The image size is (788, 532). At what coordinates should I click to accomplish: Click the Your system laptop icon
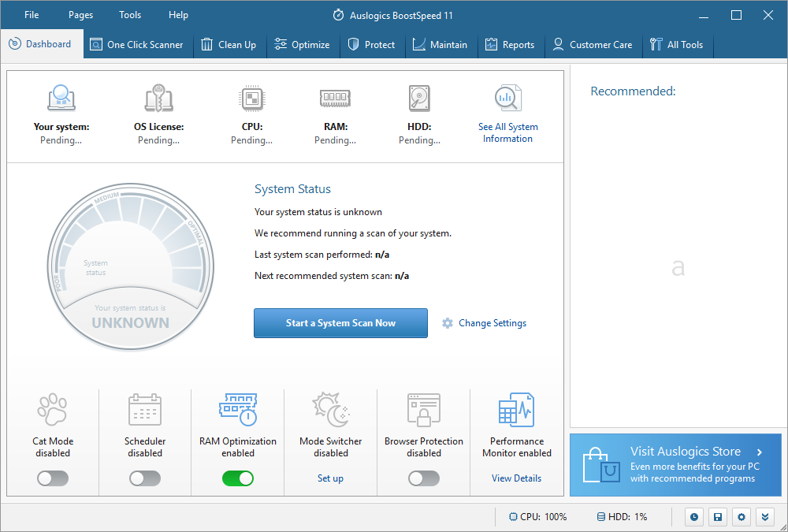61,98
